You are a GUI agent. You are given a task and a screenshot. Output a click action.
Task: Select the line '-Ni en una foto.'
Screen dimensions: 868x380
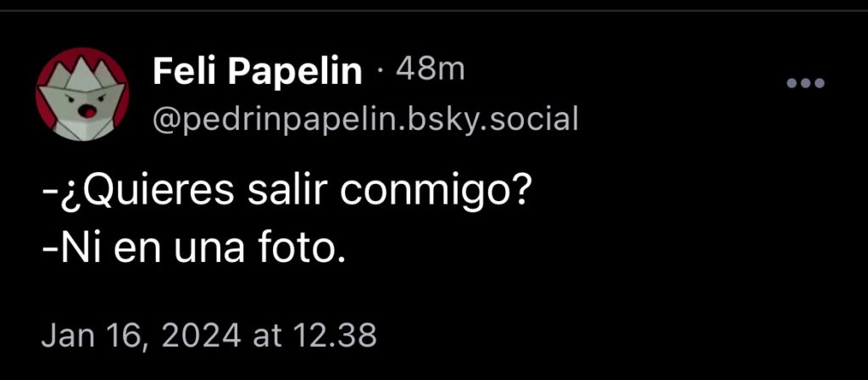click(193, 250)
